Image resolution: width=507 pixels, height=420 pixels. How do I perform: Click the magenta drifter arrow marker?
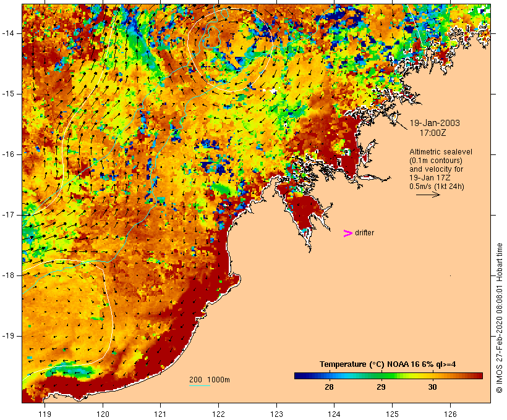tap(347, 233)
